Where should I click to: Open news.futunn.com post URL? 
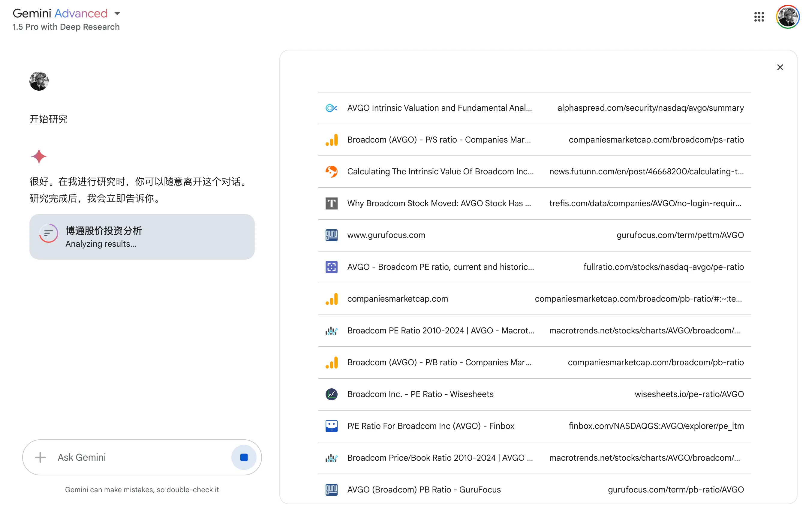pyautogui.click(x=646, y=171)
